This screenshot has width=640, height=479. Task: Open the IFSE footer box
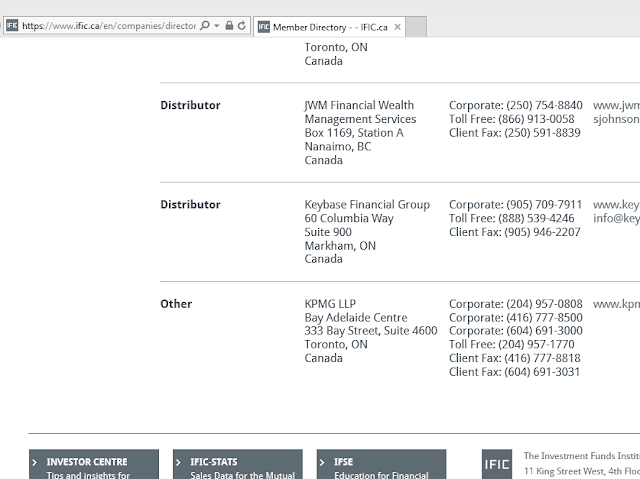[x=382, y=464]
